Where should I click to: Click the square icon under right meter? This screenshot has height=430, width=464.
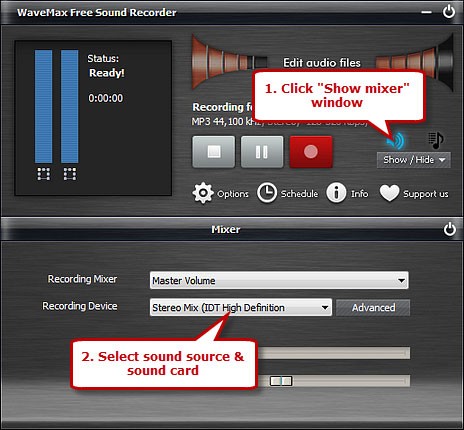(70, 174)
